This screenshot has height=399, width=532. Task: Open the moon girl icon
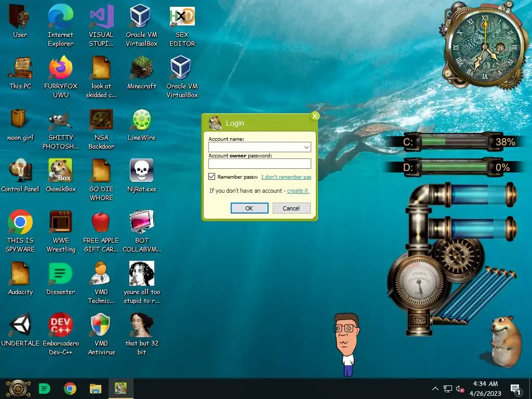click(20, 124)
